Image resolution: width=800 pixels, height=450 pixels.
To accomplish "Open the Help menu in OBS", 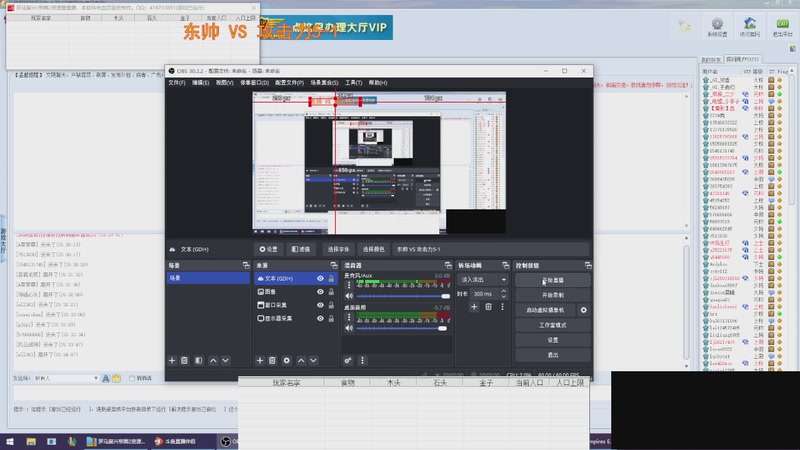I will pos(378,83).
